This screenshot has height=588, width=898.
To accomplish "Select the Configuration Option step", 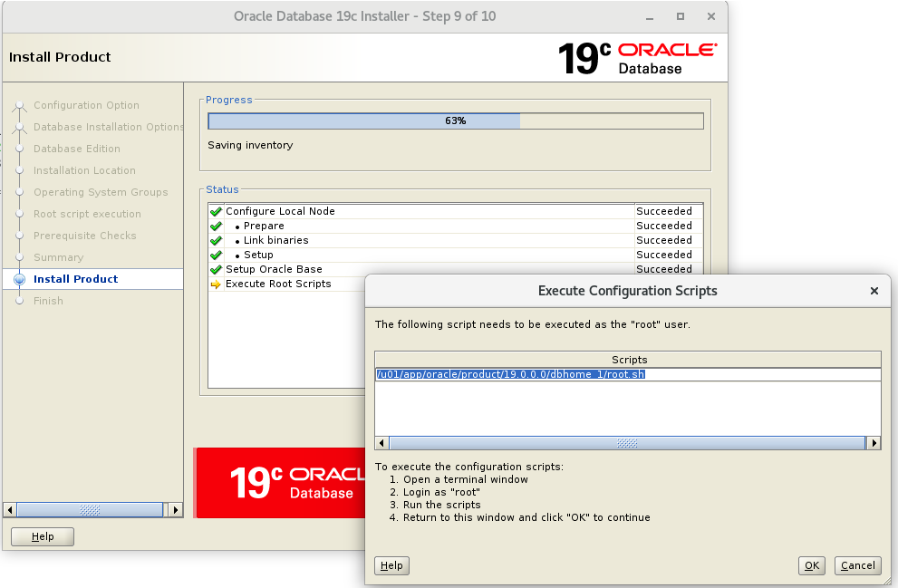I will coord(86,105).
